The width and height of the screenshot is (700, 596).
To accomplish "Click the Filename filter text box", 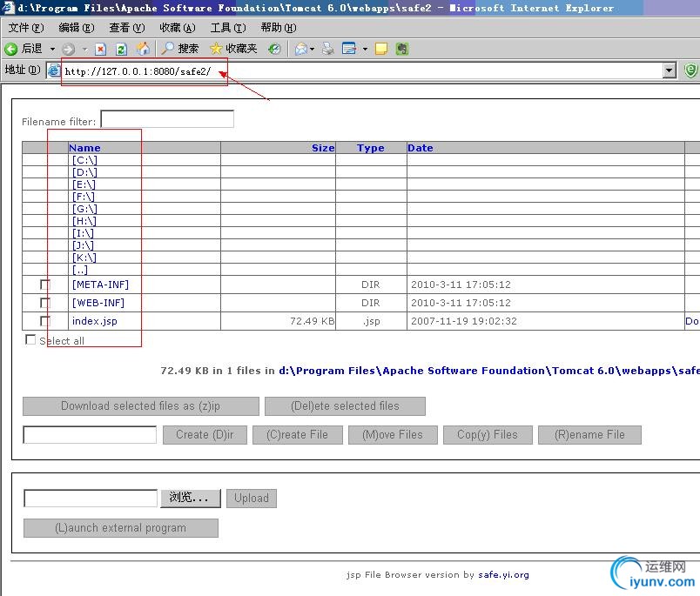I will point(167,119).
